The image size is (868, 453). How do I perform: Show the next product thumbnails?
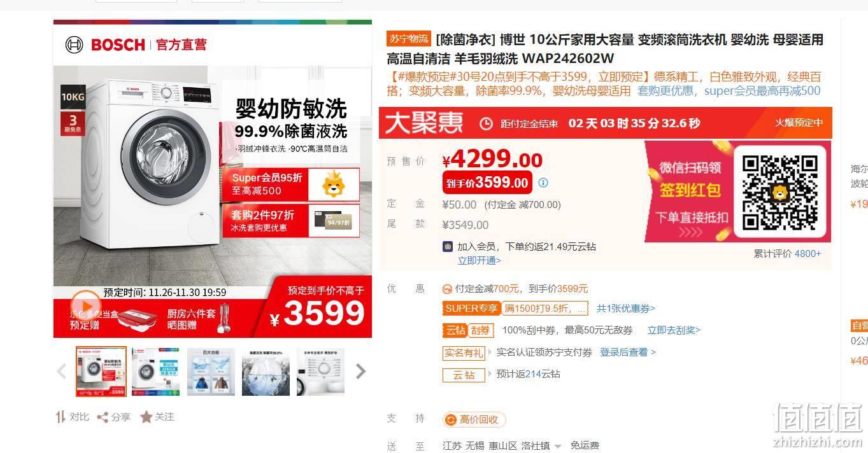[360, 372]
